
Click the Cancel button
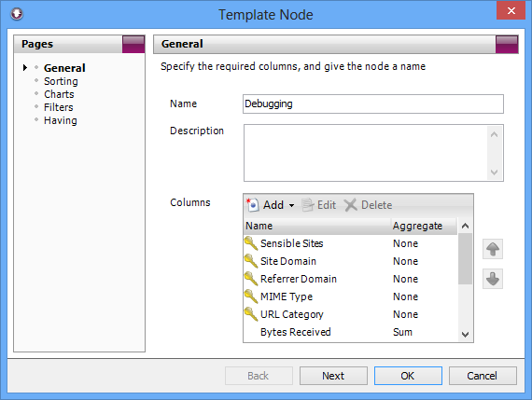tap(483, 376)
